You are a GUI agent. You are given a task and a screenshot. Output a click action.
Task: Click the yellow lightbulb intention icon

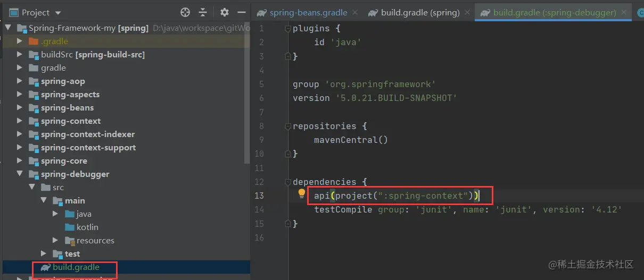(302, 193)
